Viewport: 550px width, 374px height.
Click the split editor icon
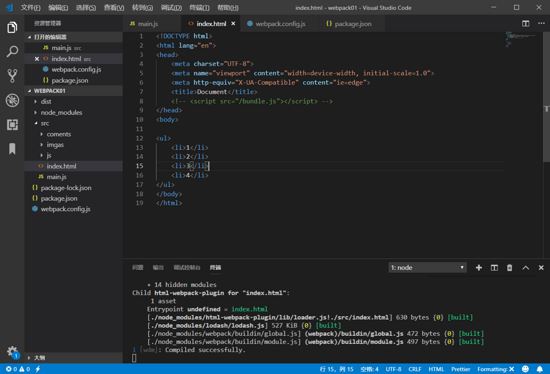(525, 24)
